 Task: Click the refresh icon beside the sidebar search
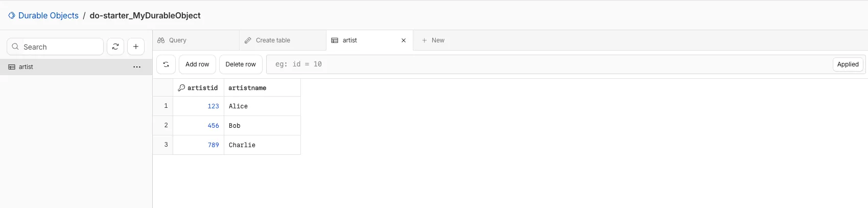tap(115, 47)
